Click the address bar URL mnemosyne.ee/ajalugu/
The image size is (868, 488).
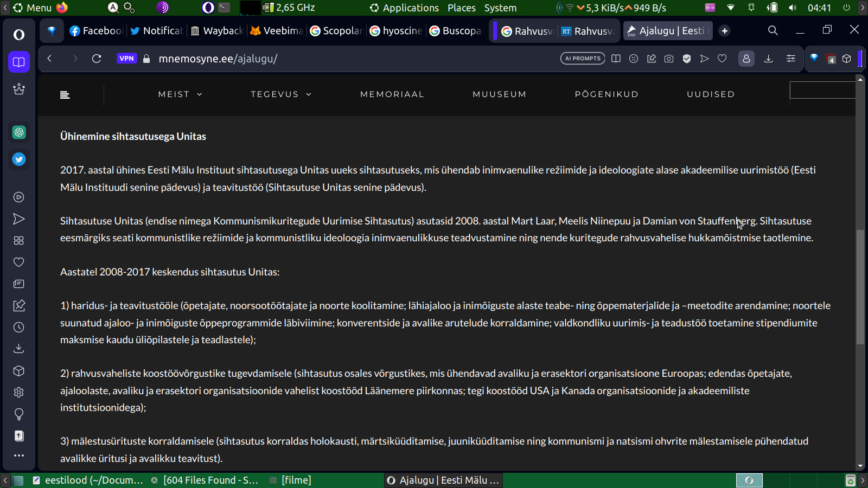[x=218, y=59]
